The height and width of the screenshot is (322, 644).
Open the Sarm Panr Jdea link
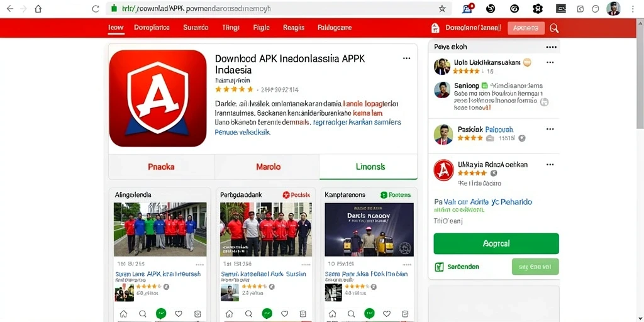coord(367,274)
